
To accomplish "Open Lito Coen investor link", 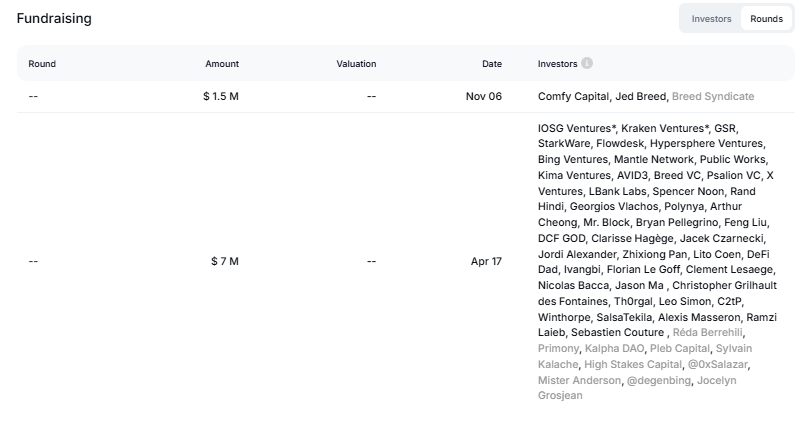I will point(717,255).
